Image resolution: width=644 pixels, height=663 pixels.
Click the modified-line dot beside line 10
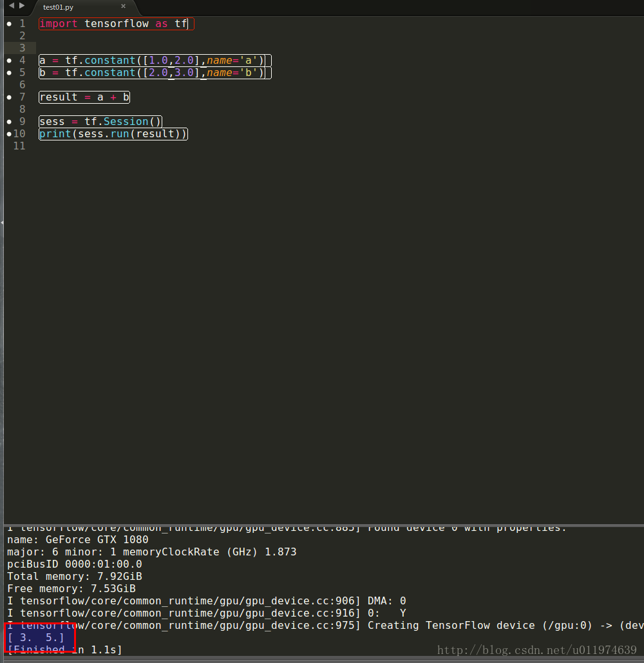[9, 134]
